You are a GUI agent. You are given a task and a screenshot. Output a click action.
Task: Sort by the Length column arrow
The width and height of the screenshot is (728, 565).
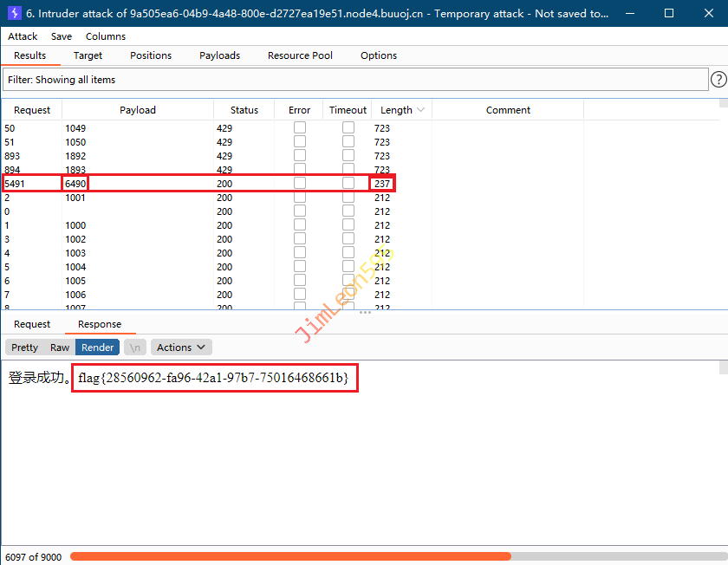tap(421, 110)
